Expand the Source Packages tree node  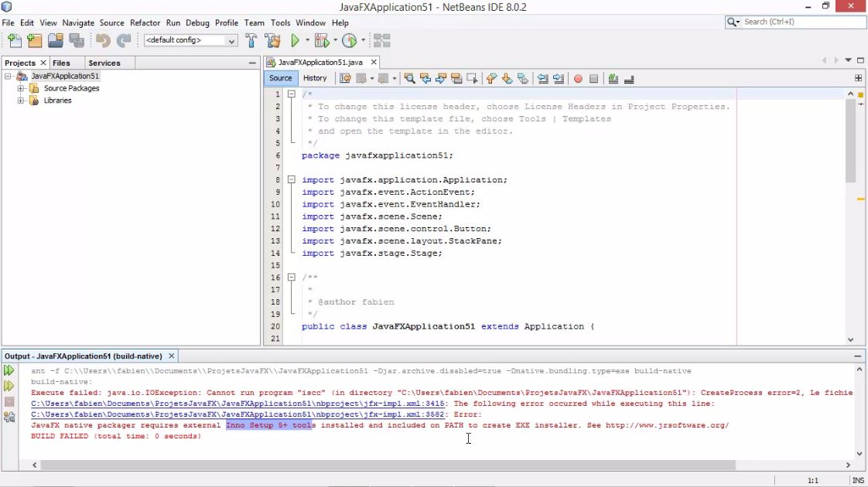point(21,88)
